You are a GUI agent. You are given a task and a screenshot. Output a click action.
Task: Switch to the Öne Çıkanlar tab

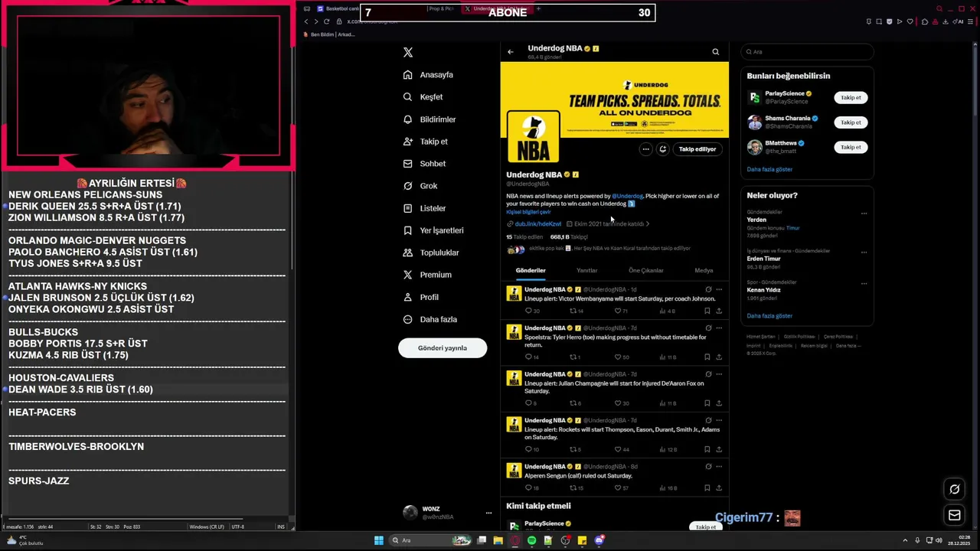[x=646, y=270]
